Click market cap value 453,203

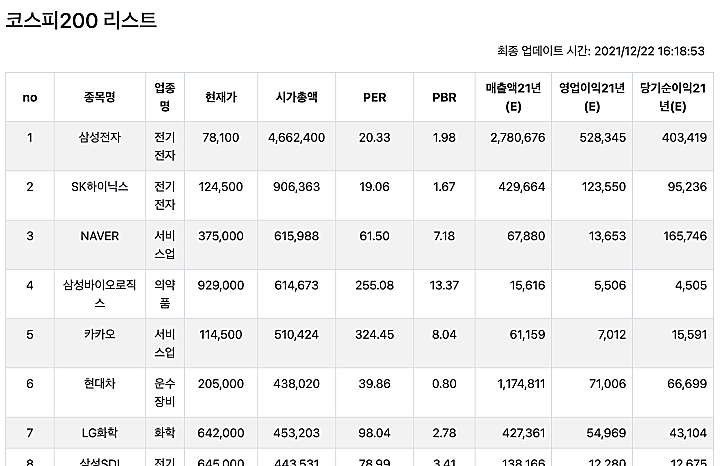pos(297,432)
